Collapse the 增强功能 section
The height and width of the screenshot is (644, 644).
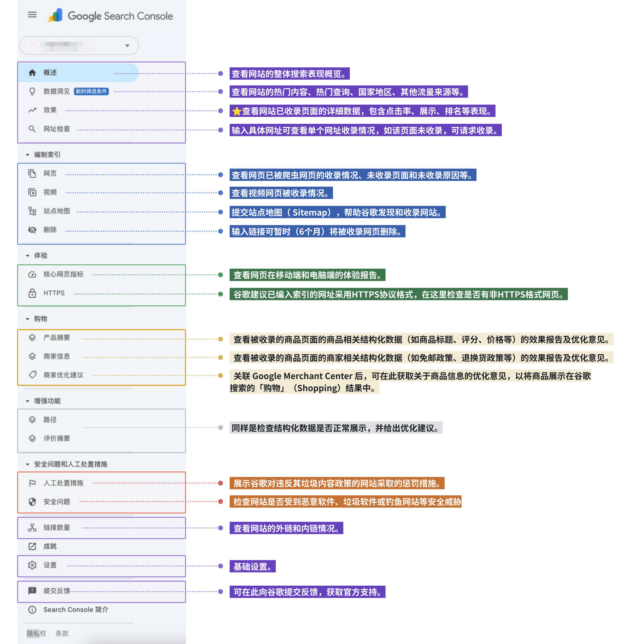[x=27, y=401]
